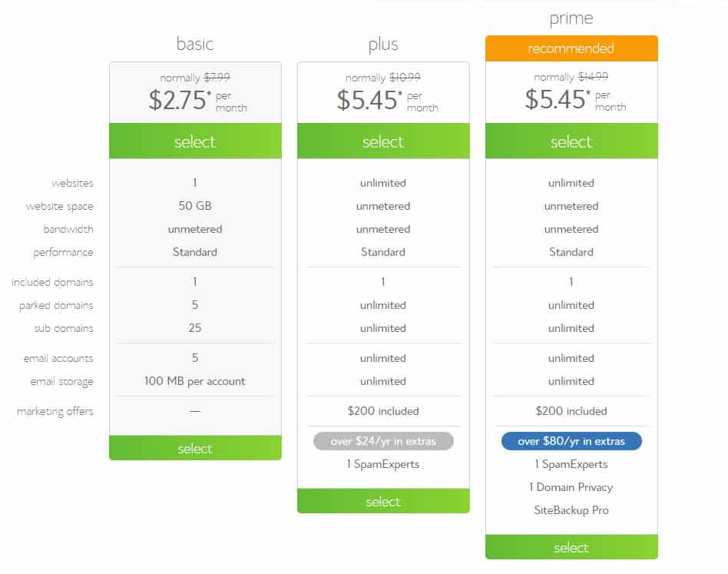This screenshot has height=574, width=728.
Task: Click the website space row label
Action: pos(59,206)
